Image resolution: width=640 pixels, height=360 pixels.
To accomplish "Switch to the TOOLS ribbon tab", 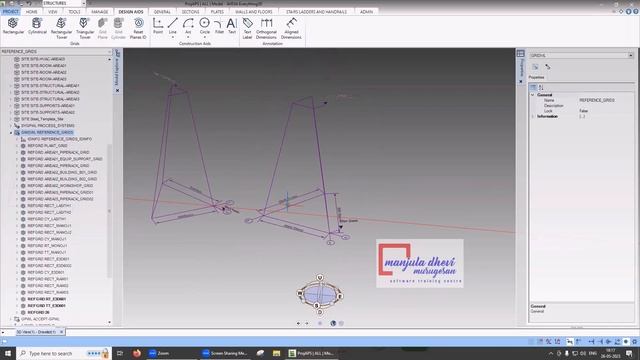I will pyautogui.click(x=74, y=12).
